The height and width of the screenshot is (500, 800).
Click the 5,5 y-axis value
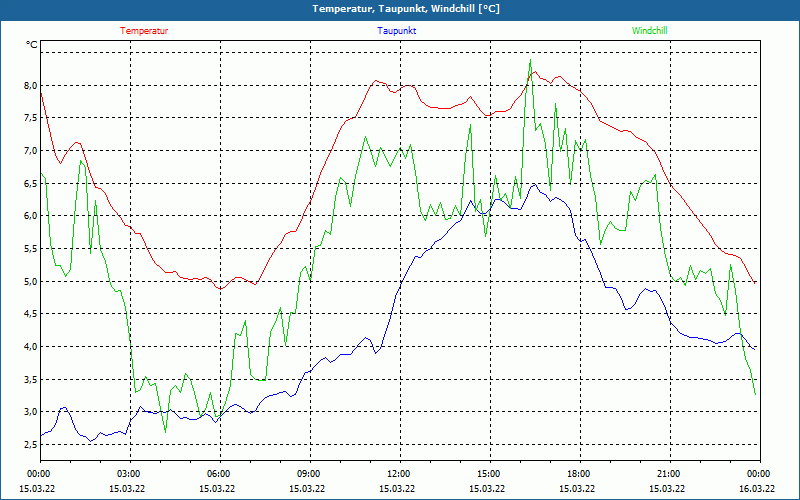pos(31,248)
